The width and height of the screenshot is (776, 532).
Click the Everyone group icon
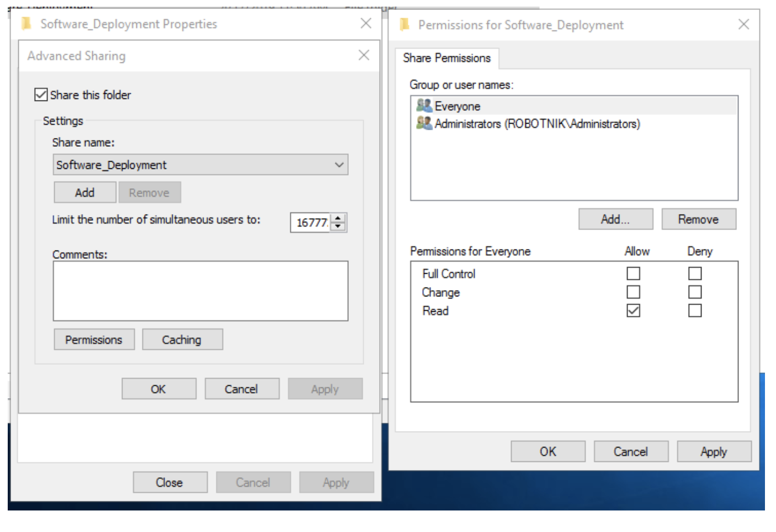click(424, 105)
